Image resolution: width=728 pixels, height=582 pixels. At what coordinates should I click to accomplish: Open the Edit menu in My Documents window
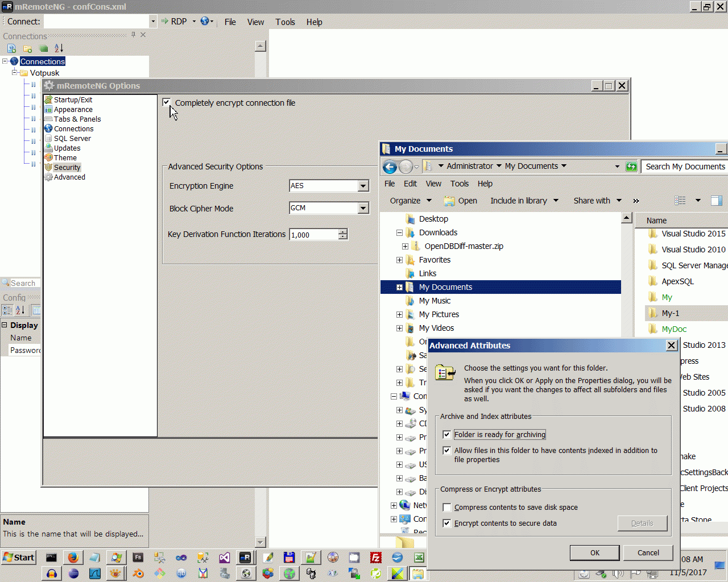coord(410,184)
